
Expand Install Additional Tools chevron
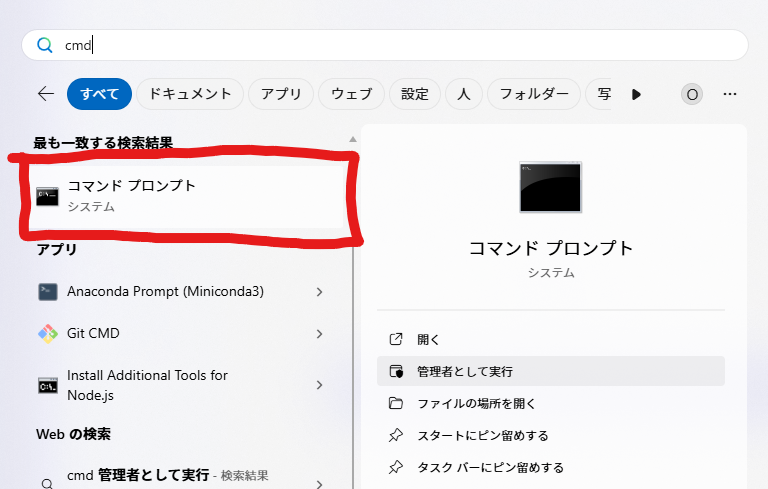pyautogui.click(x=319, y=385)
